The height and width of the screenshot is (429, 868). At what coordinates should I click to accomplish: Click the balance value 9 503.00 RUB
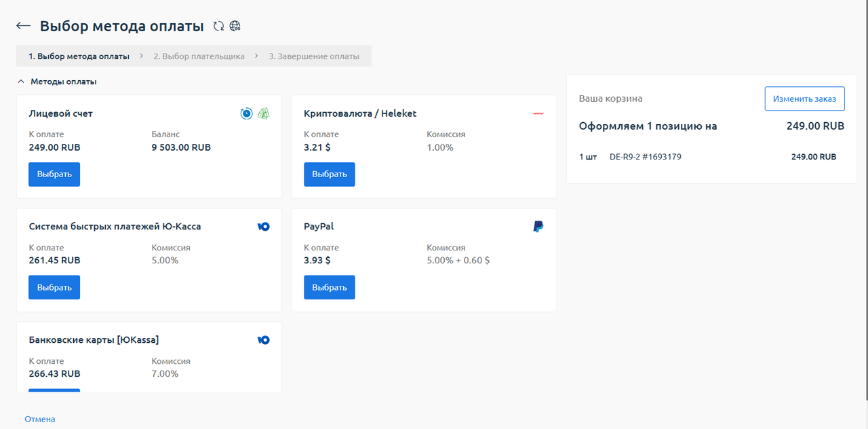point(181,147)
